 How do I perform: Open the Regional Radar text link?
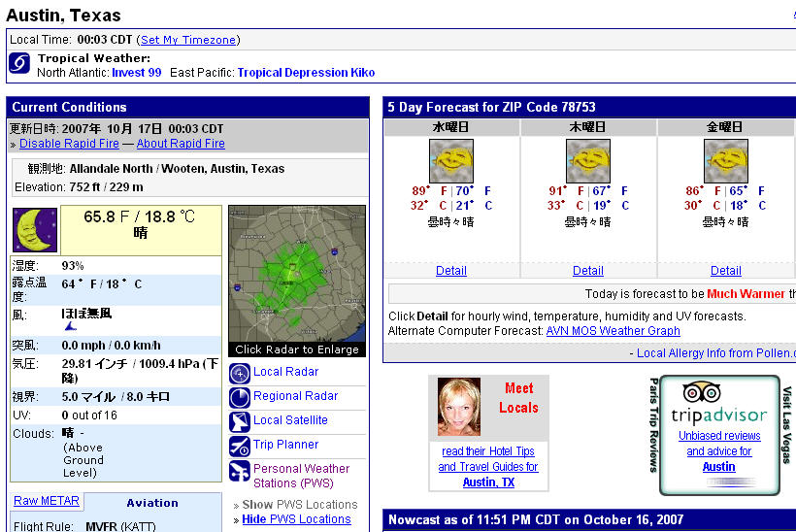tap(295, 396)
